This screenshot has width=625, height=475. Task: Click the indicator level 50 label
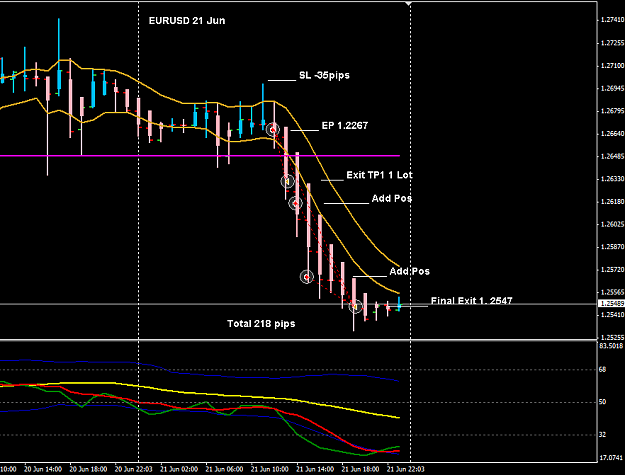602,402
